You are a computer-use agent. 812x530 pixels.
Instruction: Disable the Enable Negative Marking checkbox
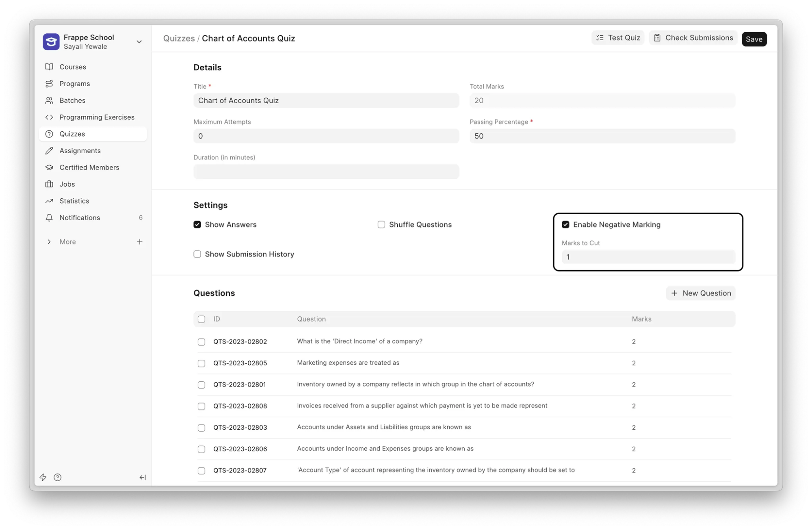(x=565, y=225)
